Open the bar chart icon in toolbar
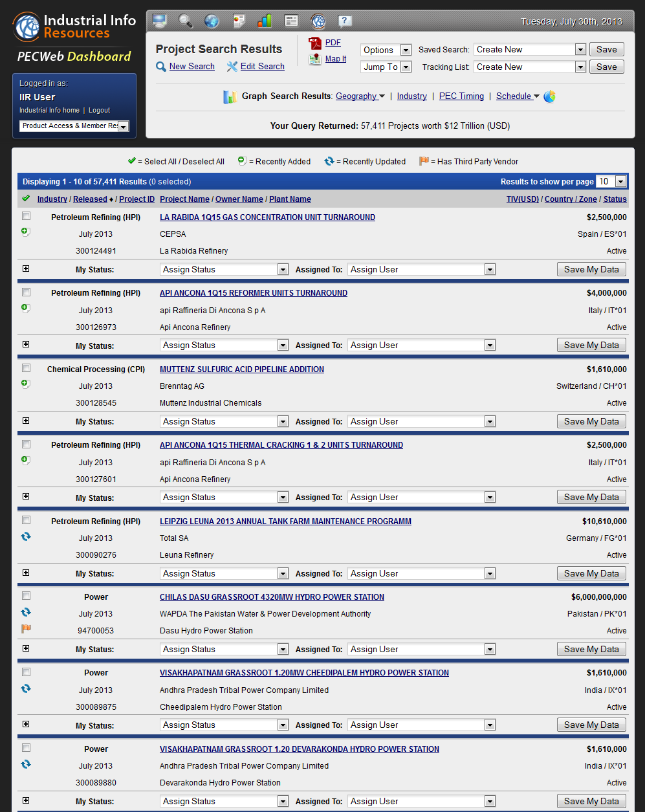The image size is (645, 812). point(265,21)
